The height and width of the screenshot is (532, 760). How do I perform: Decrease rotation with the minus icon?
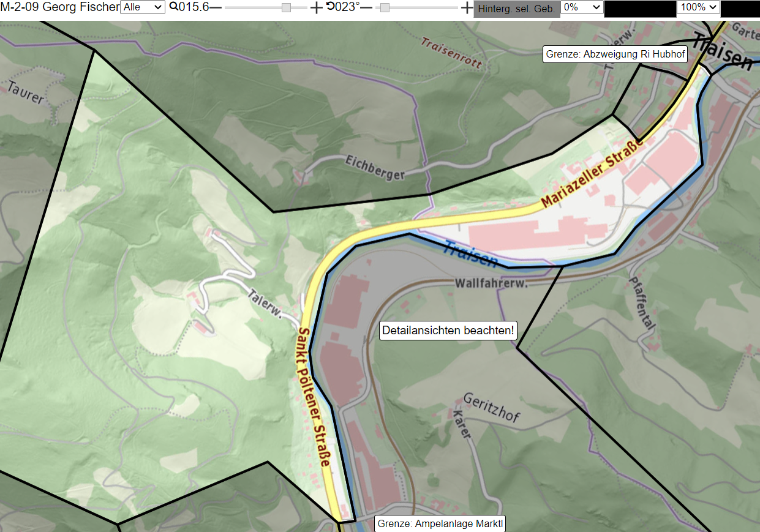point(366,7)
